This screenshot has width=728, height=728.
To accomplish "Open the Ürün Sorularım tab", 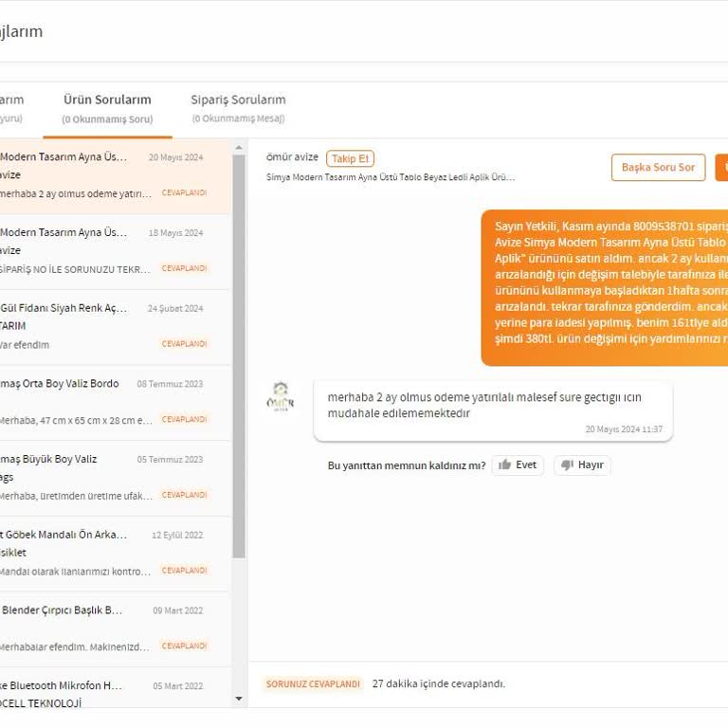I will (x=107, y=109).
